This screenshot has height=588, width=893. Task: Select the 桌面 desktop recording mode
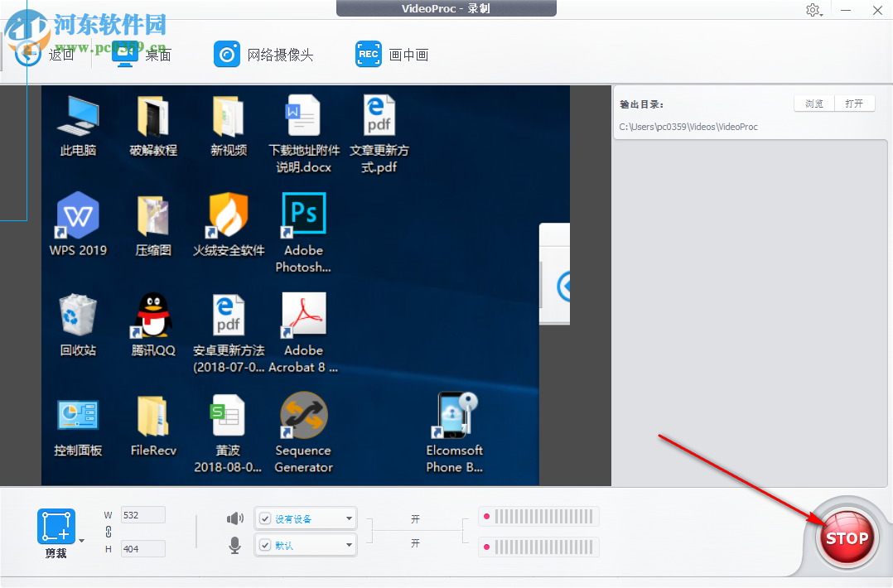(x=141, y=55)
